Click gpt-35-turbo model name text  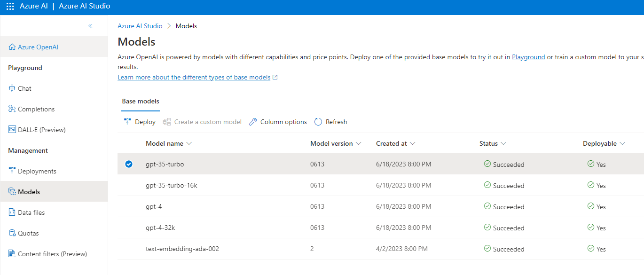165,164
